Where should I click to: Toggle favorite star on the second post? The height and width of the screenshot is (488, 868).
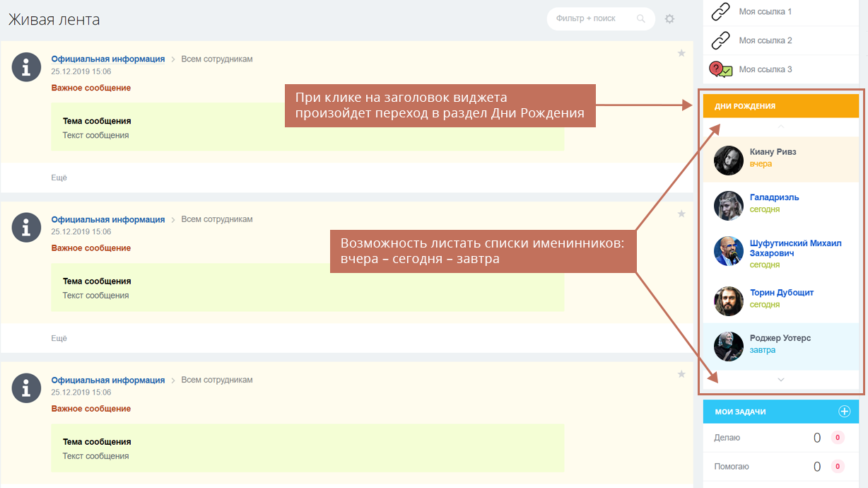(681, 214)
